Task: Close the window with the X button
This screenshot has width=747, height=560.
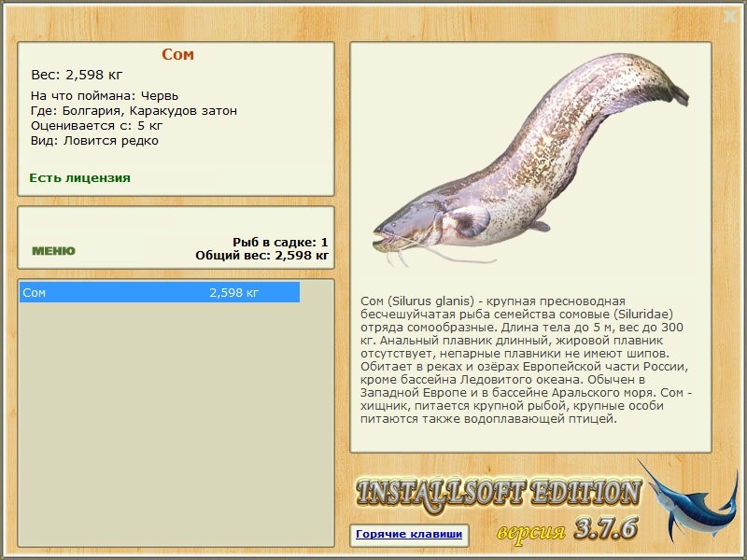Action: coord(730,17)
